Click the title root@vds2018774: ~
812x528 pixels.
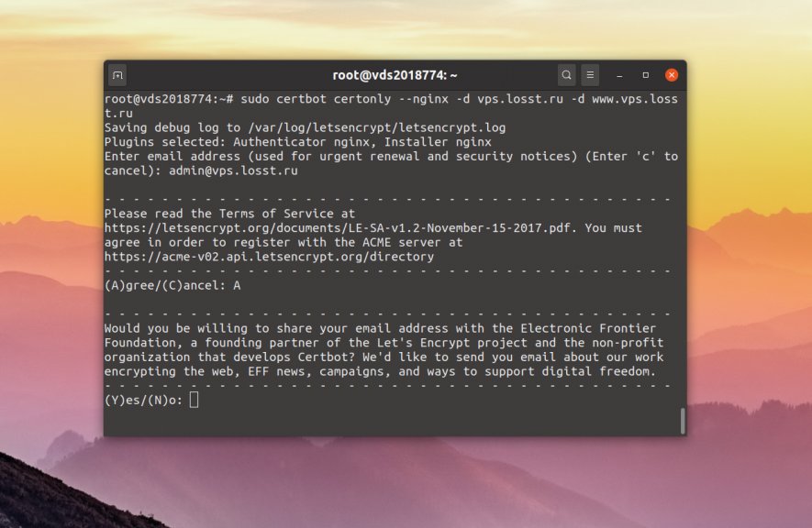point(395,75)
